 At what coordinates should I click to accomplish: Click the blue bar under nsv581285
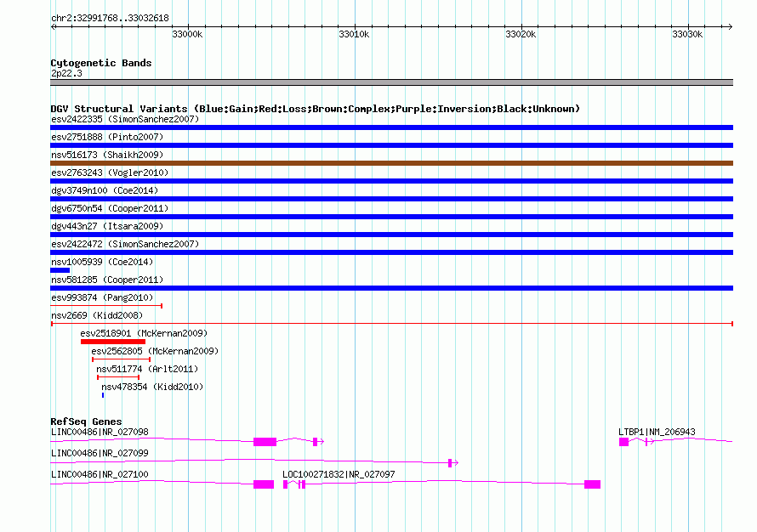[x=391, y=288]
